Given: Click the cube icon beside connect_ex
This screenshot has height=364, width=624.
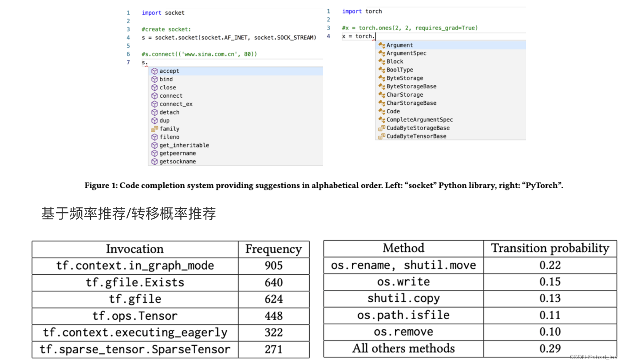Looking at the screenshot, I should [x=154, y=104].
